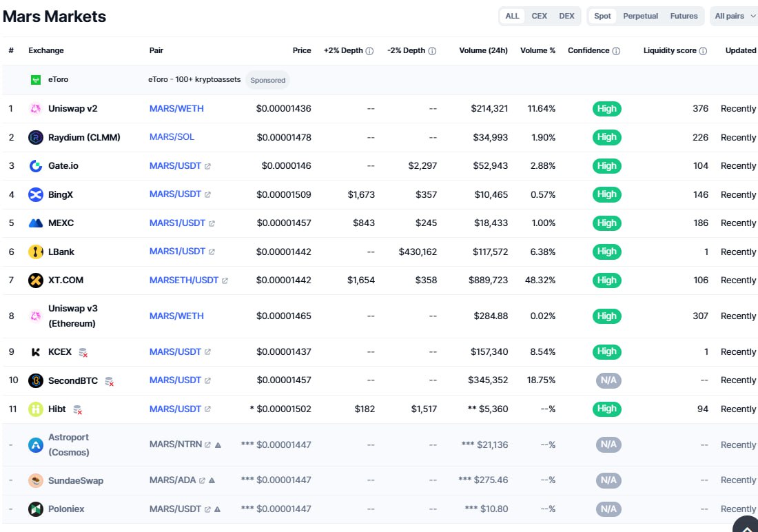The width and height of the screenshot is (758, 532).
Task: Click the $430,162 depth value for LBank
Action: (x=418, y=252)
